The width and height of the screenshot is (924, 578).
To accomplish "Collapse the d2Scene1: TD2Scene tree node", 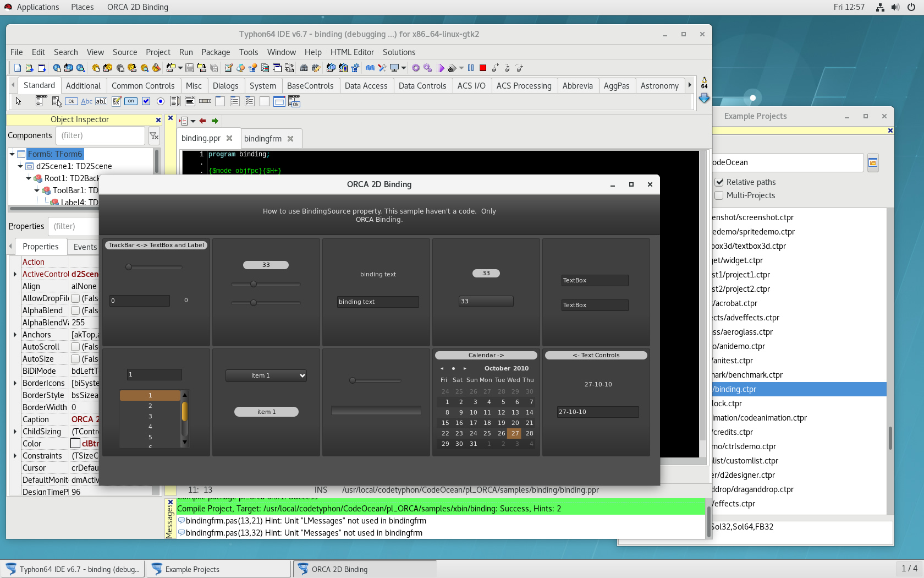I will (20, 166).
